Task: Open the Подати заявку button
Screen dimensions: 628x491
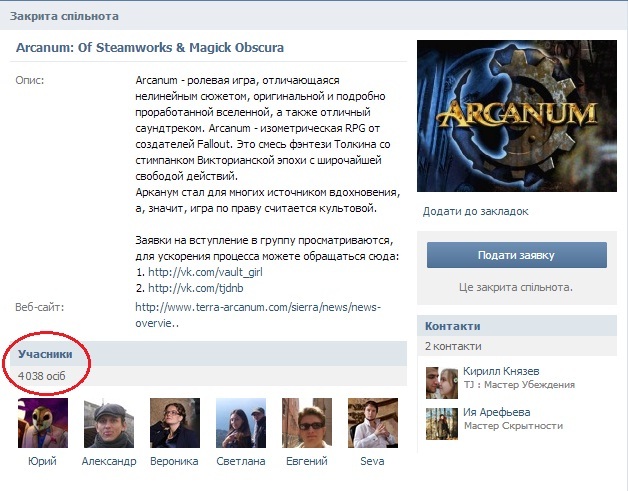Action: point(517,255)
